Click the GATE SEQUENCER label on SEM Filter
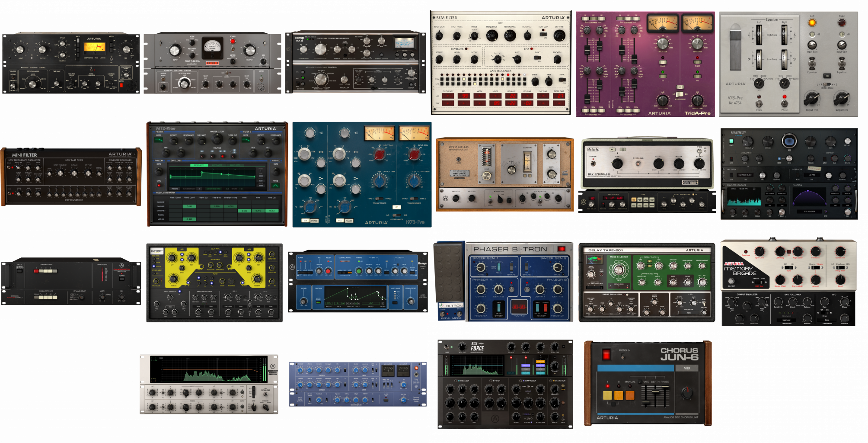 pyautogui.click(x=500, y=71)
